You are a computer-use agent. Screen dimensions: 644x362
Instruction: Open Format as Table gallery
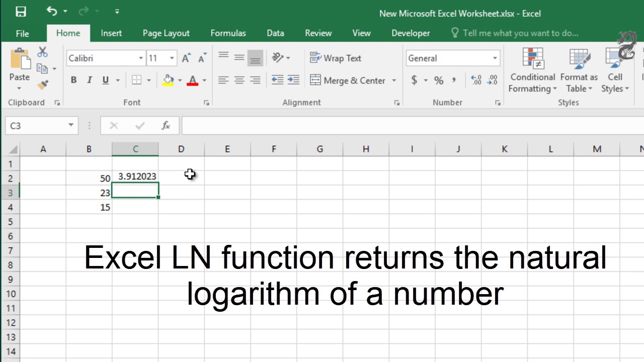point(579,70)
